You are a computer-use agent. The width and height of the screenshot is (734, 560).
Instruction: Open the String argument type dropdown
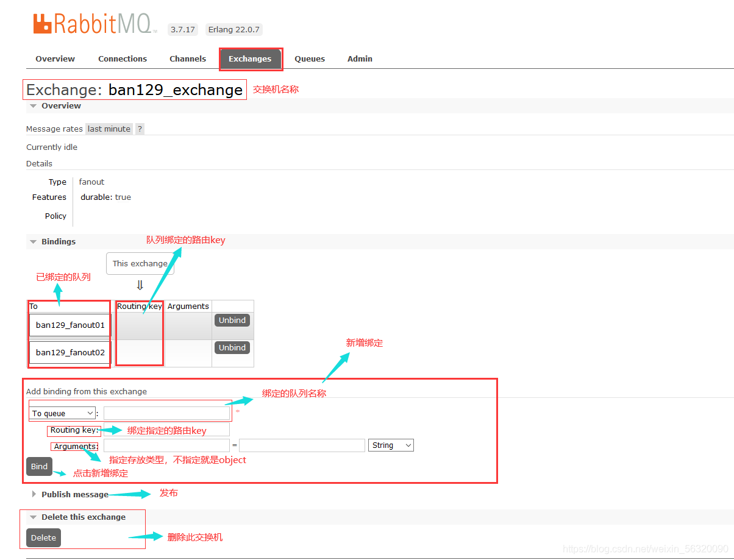pyautogui.click(x=391, y=445)
